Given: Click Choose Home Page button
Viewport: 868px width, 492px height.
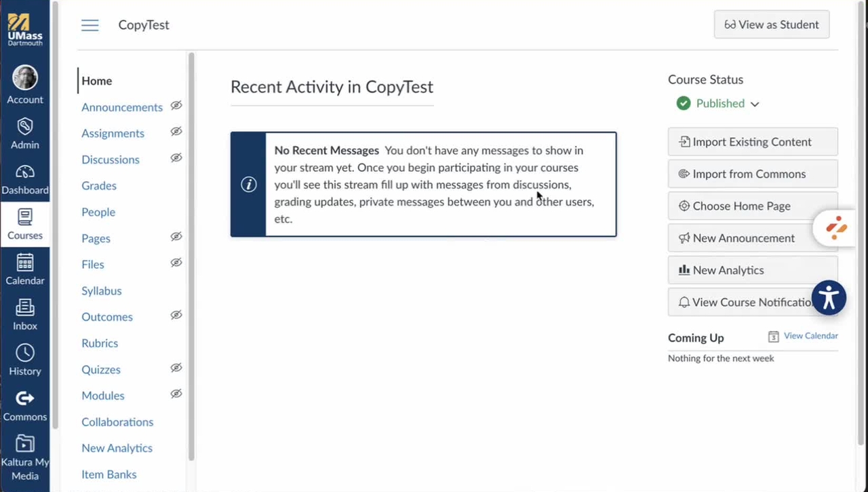Looking at the screenshot, I should pyautogui.click(x=753, y=206).
